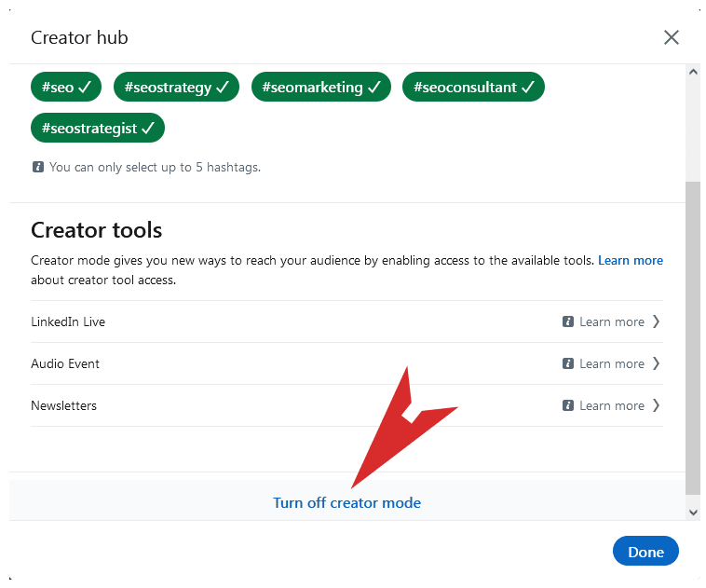This screenshot has height=588, width=706.
Task: Close the Creator hub dialog
Action: pos(671,37)
